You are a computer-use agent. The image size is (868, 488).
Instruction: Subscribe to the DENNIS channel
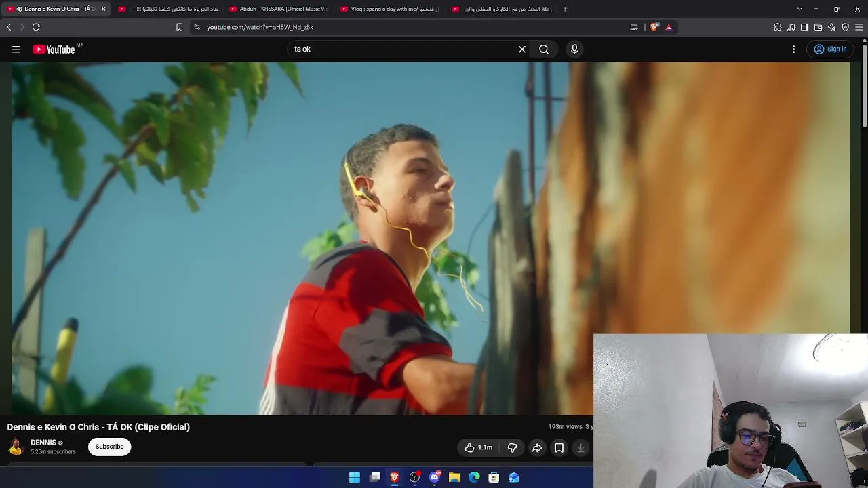click(x=109, y=447)
